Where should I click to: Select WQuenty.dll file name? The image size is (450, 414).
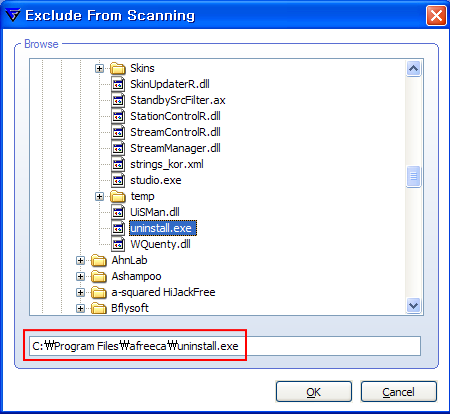tap(160, 244)
